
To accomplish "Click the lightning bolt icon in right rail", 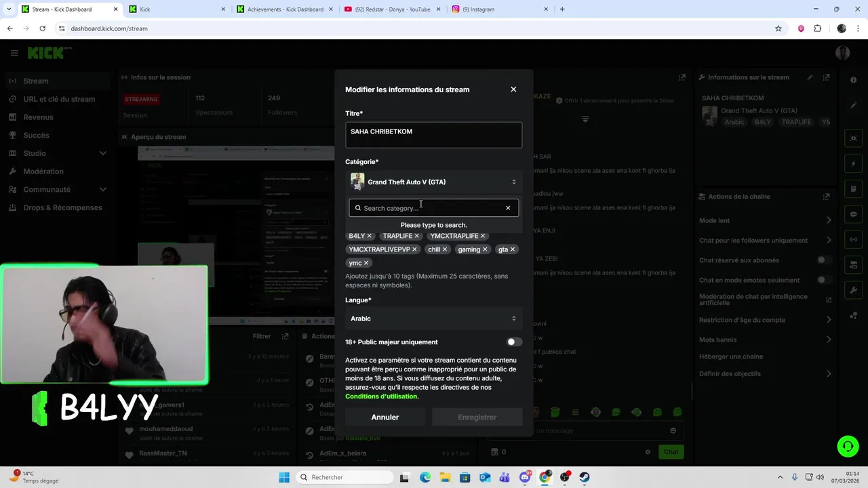I will tap(854, 164).
